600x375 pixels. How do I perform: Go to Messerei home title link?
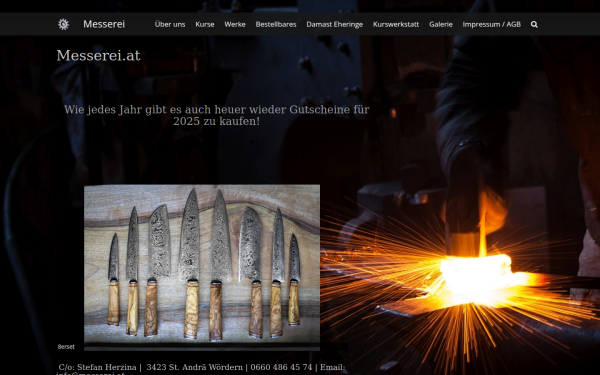tap(104, 24)
